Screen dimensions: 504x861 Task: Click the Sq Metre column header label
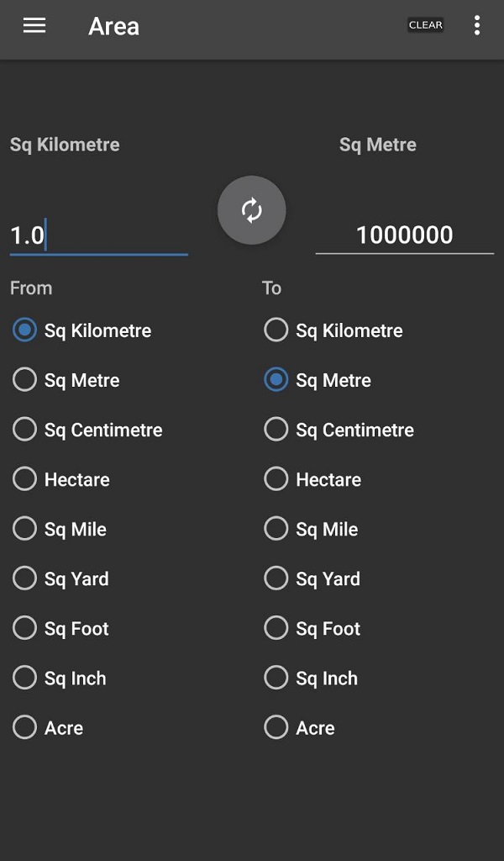377,145
